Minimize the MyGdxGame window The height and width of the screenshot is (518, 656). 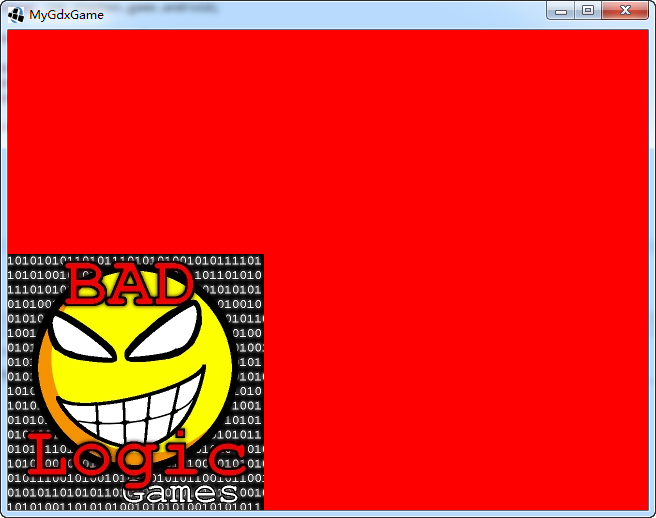pos(561,10)
